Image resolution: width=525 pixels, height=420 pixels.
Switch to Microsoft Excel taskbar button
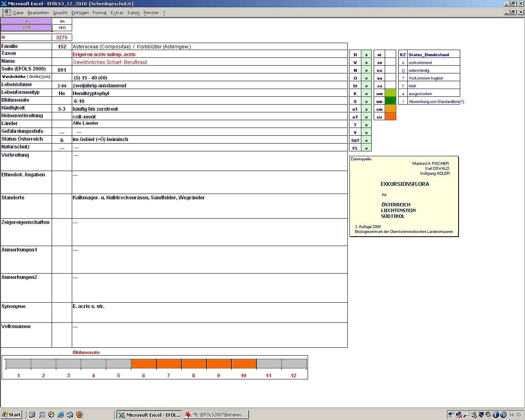coord(149,415)
